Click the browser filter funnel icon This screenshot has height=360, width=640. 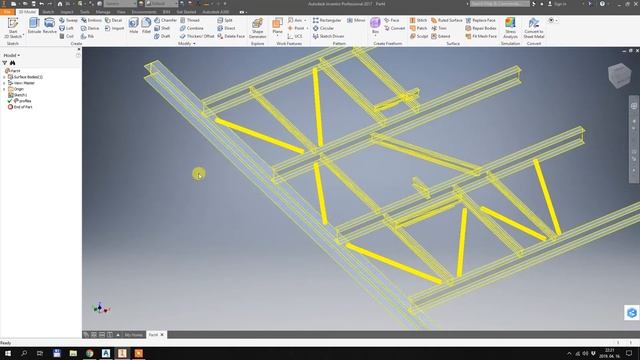click(x=5, y=63)
